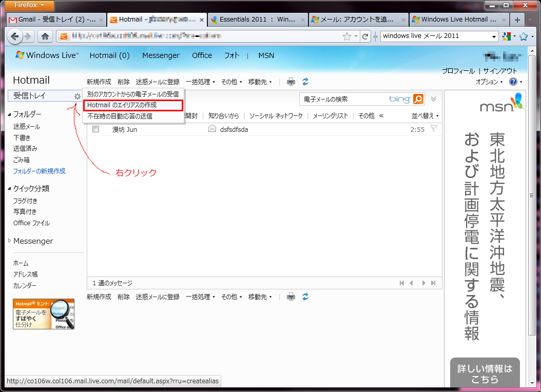
Task: Go to last page of messages
Action: (433, 283)
